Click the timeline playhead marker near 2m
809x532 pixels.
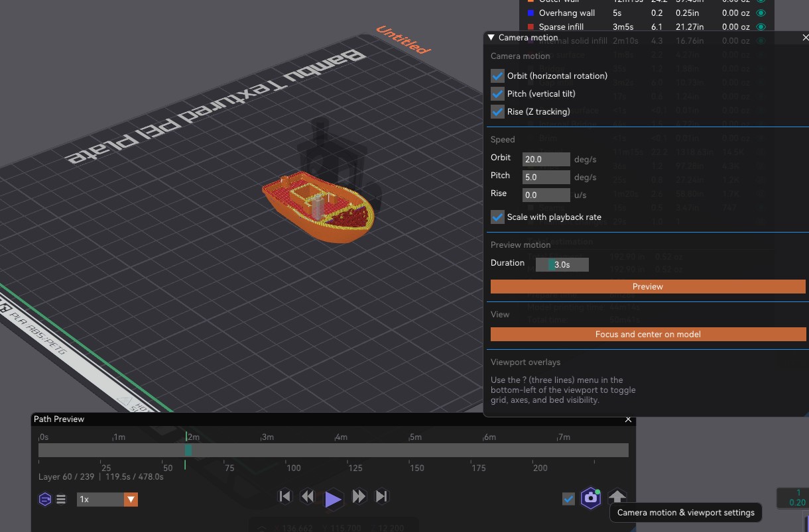188,451
